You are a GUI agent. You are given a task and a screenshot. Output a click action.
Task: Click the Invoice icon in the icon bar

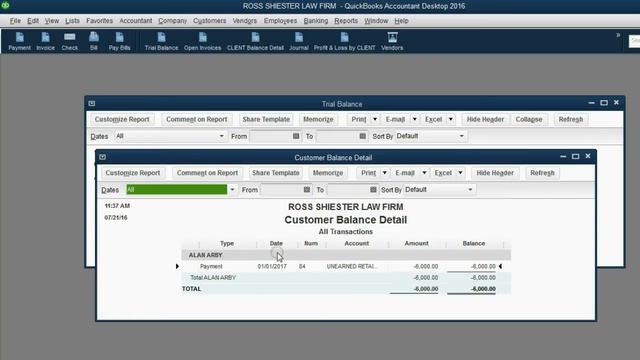[x=45, y=41]
